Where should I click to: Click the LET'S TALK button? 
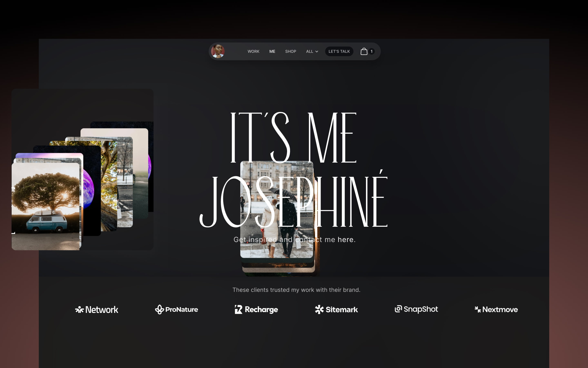[x=339, y=51]
